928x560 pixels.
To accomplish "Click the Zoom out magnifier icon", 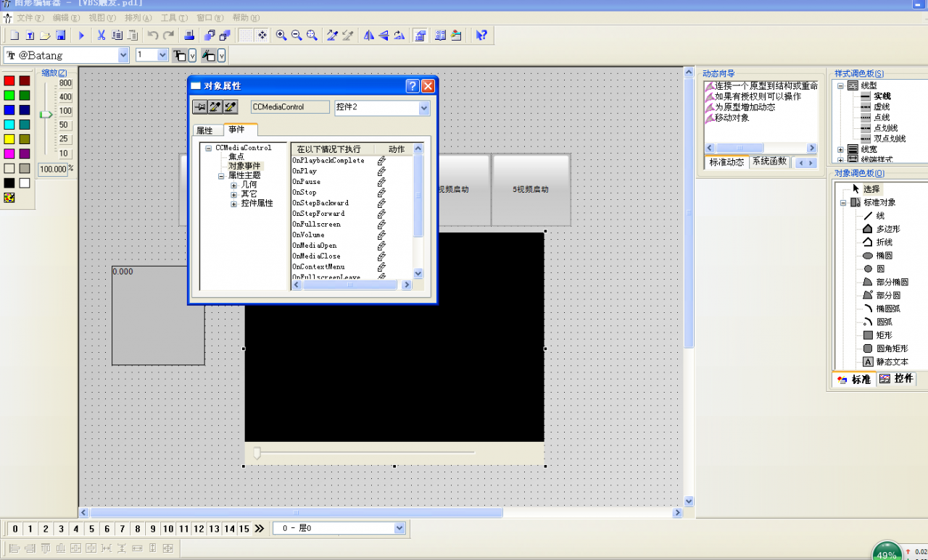I will click(297, 35).
